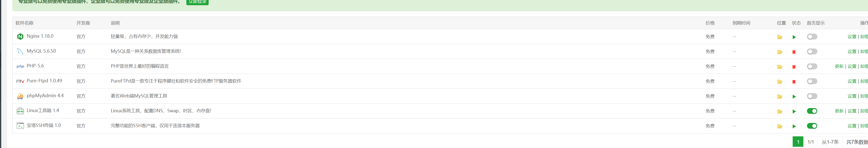Click the phpMyAdmin running status icon
This screenshot has width=868, height=148.
tap(794, 96)
